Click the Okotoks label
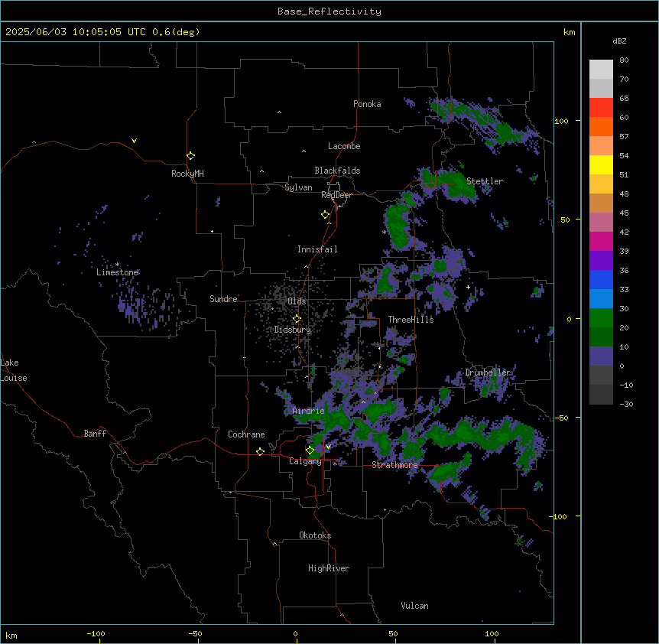659x644 pixels. [315, 535]
